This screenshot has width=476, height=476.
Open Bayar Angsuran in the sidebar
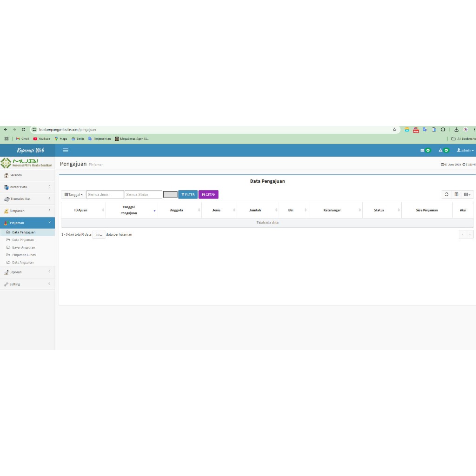tap(23, 247)
